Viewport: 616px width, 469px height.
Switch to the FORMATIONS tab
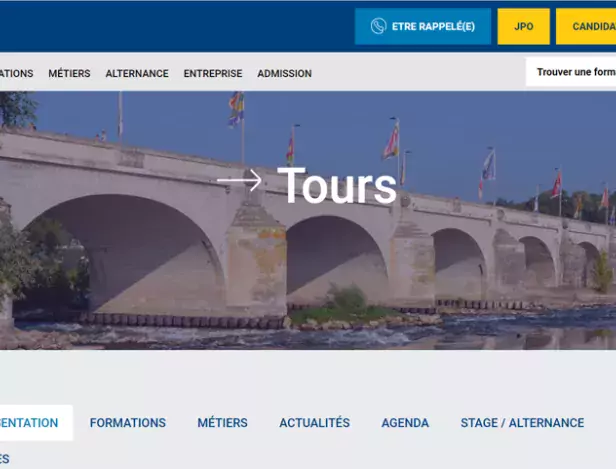[x=128, y=423]
